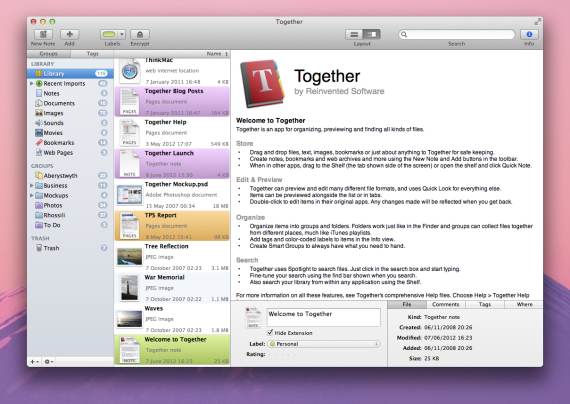Select the Business folder icon

(x=39, y=185)
